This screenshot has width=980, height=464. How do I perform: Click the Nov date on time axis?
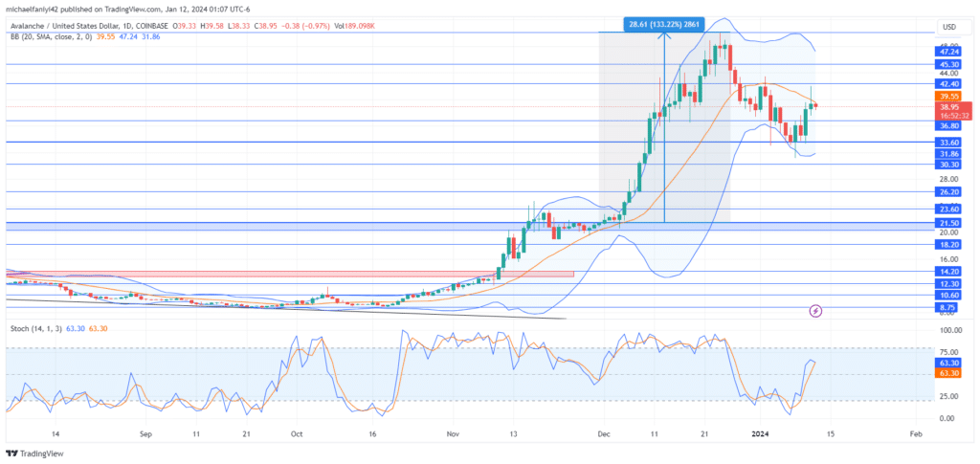[x=453, y=433]
